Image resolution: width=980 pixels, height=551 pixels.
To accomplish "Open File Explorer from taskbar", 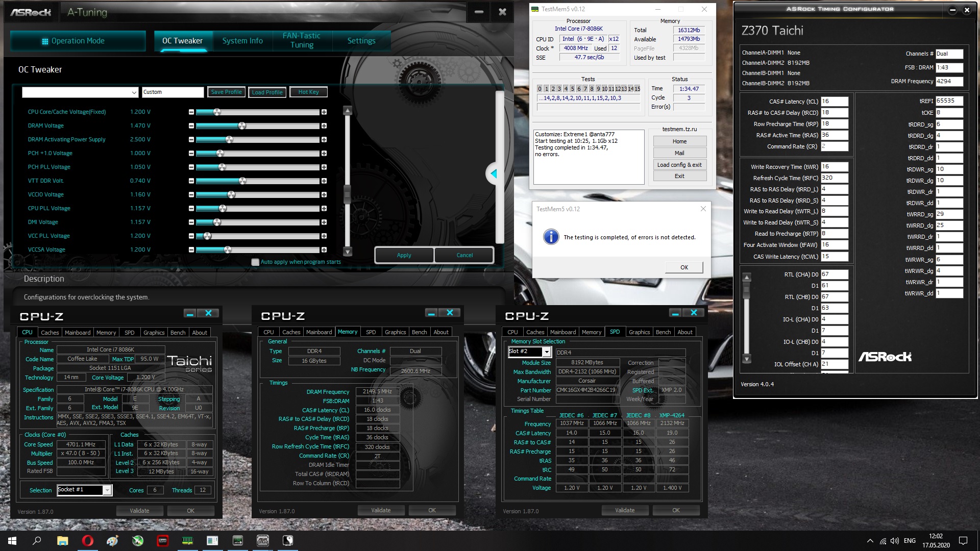I will [62, 541].
